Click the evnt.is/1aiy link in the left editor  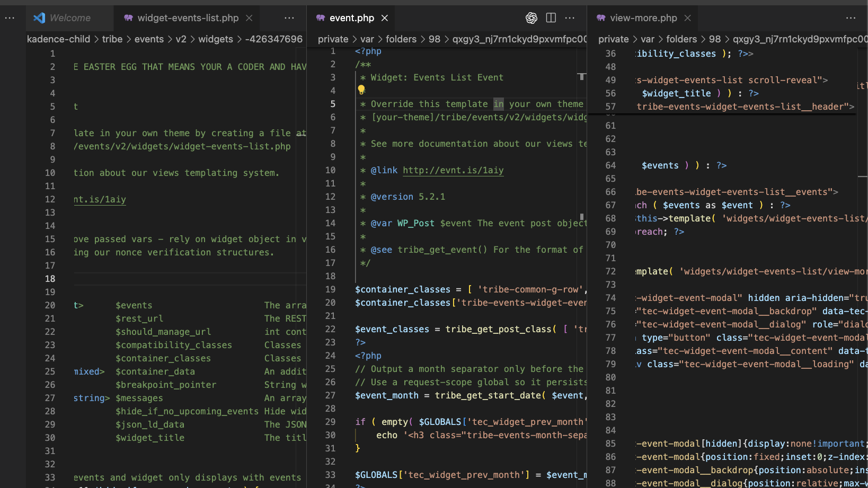pyautogui.click(x=100, y=199)
